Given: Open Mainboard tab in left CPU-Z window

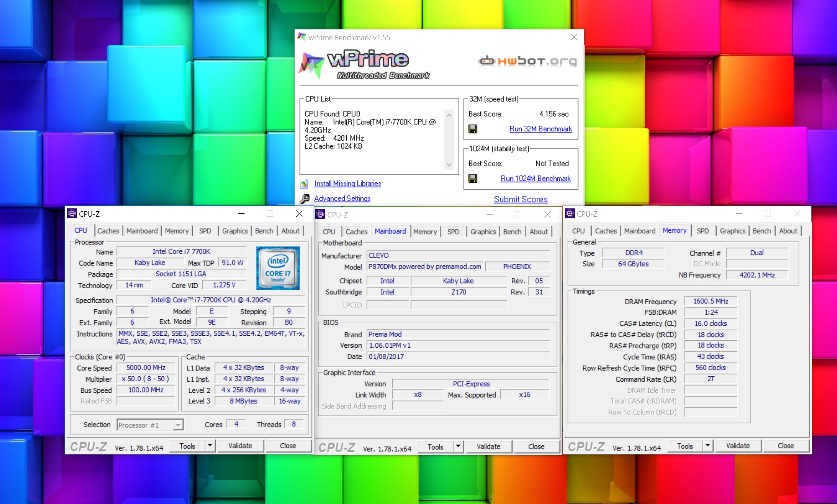Looking at the screenshot, I should [x=142, y=231].
